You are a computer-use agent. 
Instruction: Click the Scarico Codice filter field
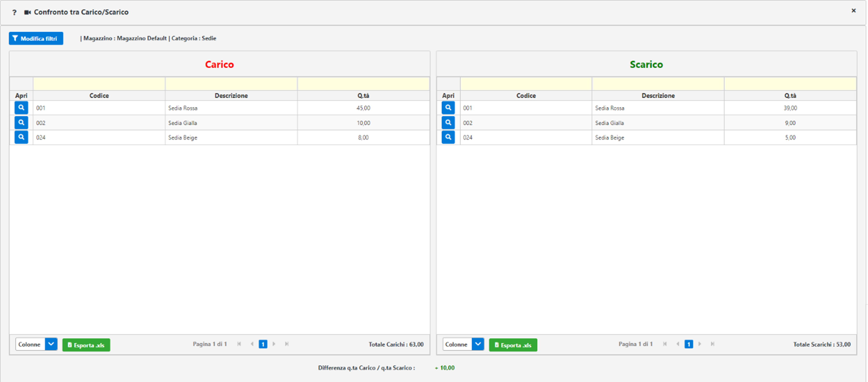pyautogui.click(x=526, y=84)
